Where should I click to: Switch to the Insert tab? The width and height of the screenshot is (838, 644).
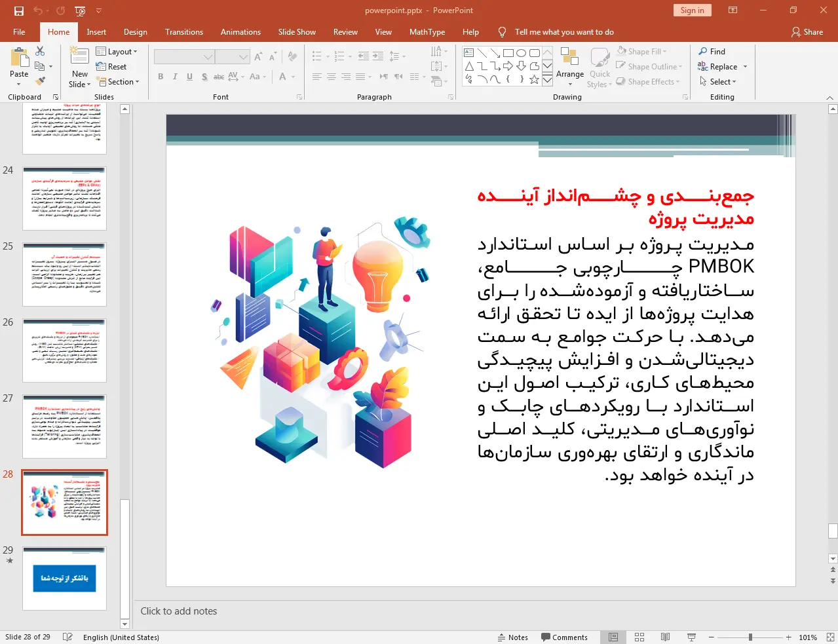pyautogui.click(x=96, y=31)
